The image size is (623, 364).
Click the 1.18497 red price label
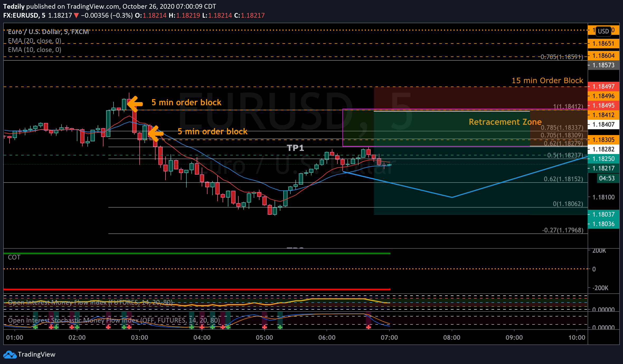pos(603,87)
